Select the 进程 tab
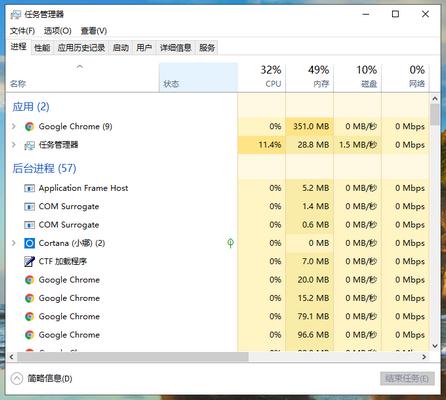Image resolution: width=446 pixels, height=400 pixels. [x=18, y=47]
